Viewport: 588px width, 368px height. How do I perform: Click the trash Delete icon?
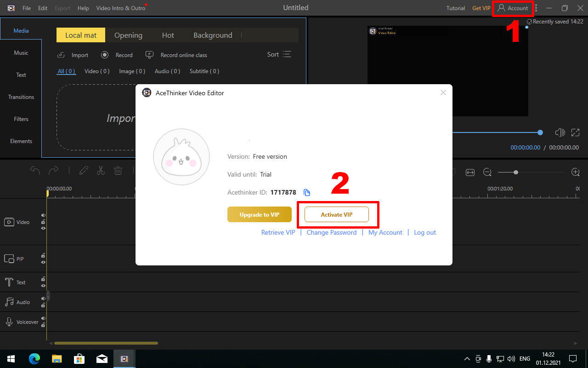[118, 171]
